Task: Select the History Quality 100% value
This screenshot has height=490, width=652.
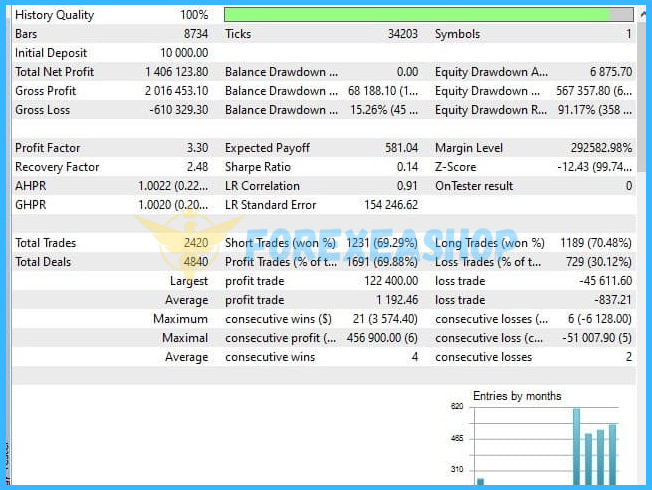Action: point(194,15)
